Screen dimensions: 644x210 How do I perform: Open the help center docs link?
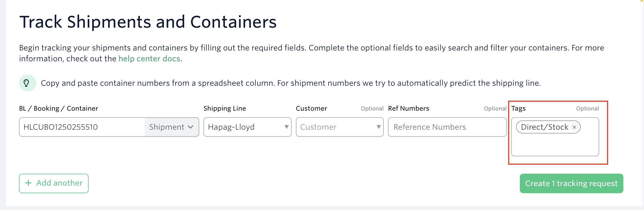click(149, 59)
